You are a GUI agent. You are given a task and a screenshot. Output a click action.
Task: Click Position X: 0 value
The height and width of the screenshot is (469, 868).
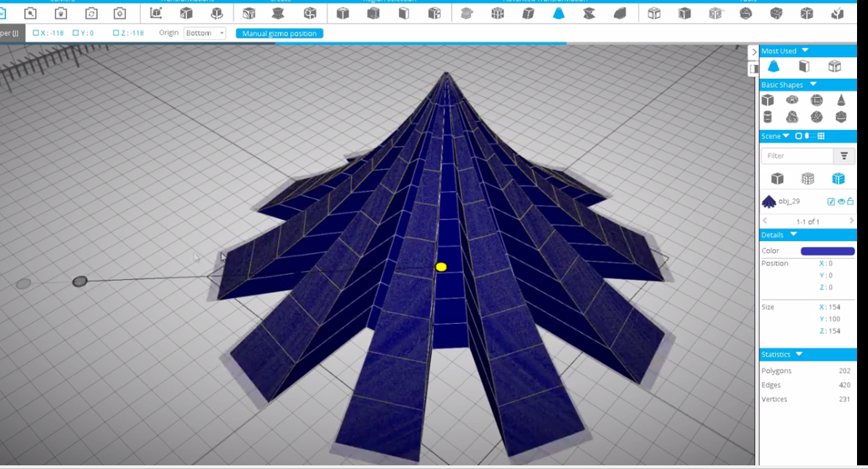[826, 264]
